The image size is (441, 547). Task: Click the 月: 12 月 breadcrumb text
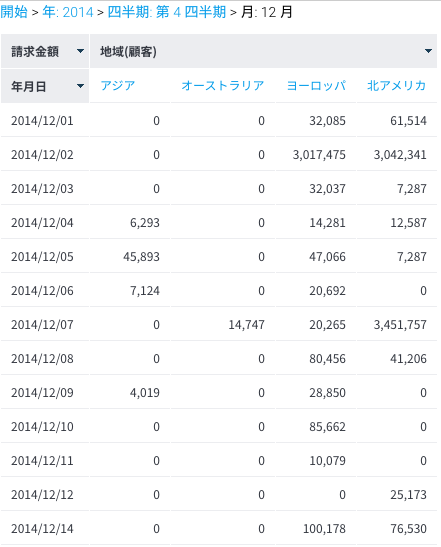(267, 12)
